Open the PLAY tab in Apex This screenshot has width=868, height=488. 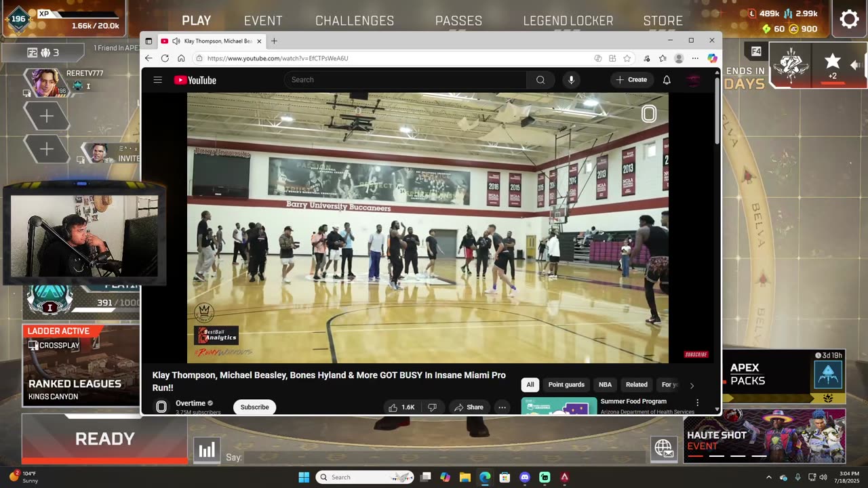coord(197,21)
